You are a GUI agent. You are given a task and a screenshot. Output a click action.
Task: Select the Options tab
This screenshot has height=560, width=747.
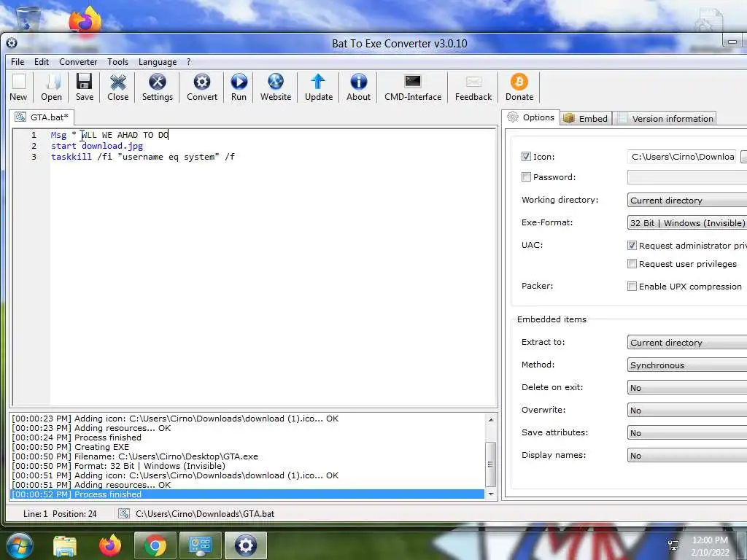[x=531, y=117]
